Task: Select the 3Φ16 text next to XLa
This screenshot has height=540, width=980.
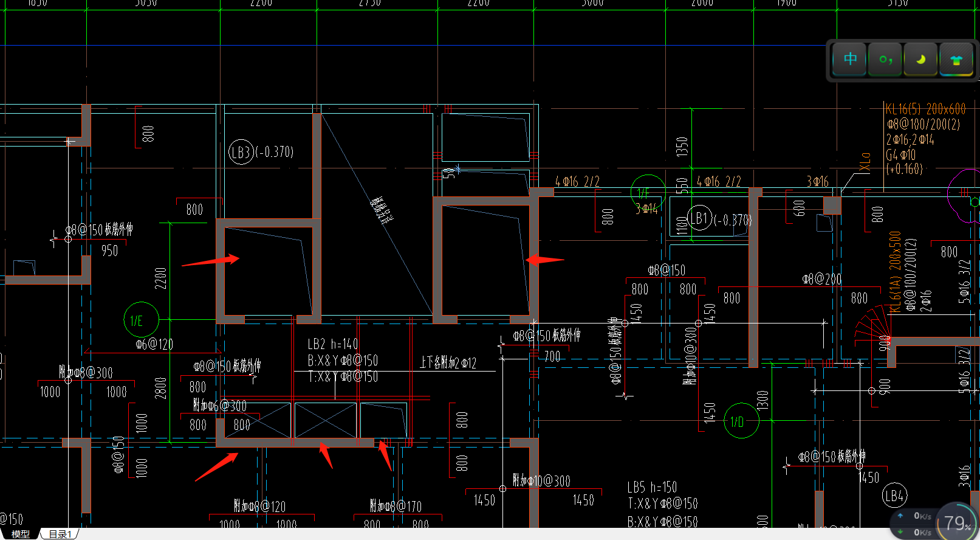Action: (817, 182)
